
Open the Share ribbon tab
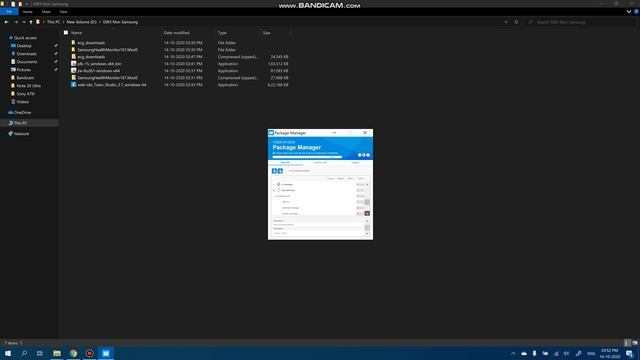click(46, 12)
